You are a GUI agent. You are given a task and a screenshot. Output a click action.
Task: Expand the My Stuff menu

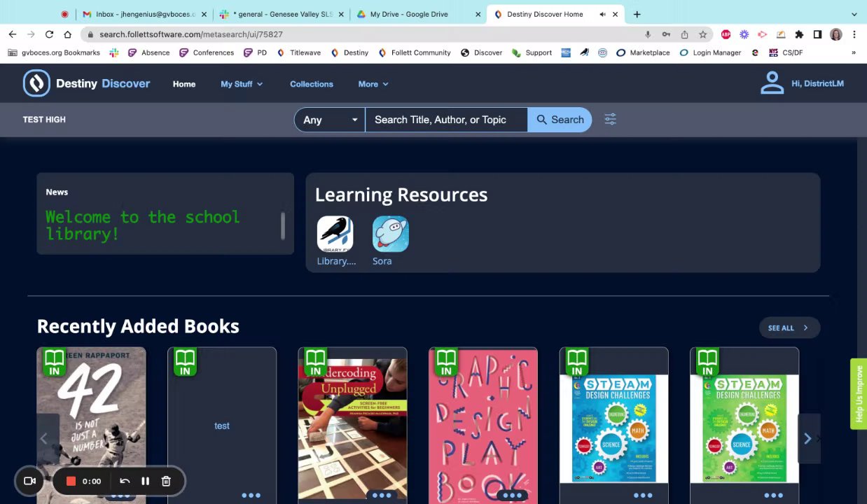coord(242,84)
